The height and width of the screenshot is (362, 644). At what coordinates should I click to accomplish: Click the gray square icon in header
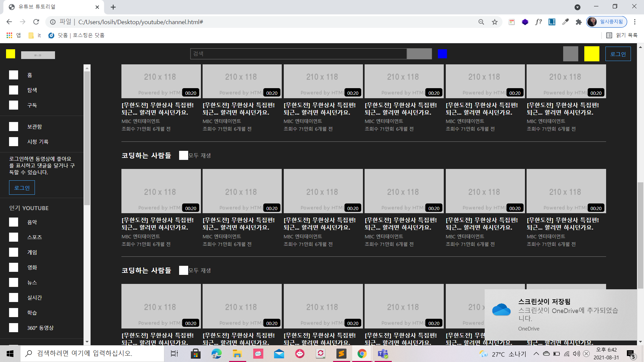click(x=570, y=54)
